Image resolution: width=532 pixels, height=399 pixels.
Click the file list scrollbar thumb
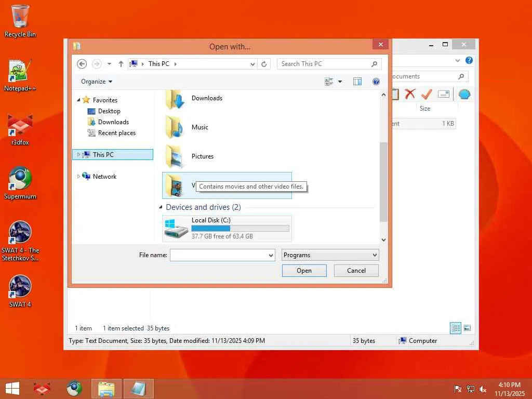point(383,181)
